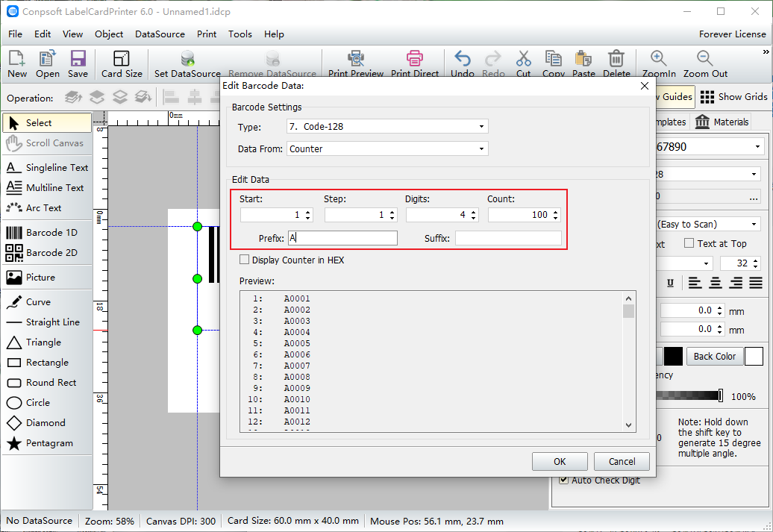Open the Tools menu
The height and width of the screenshot is (532, 773).
tap(240, 34)
